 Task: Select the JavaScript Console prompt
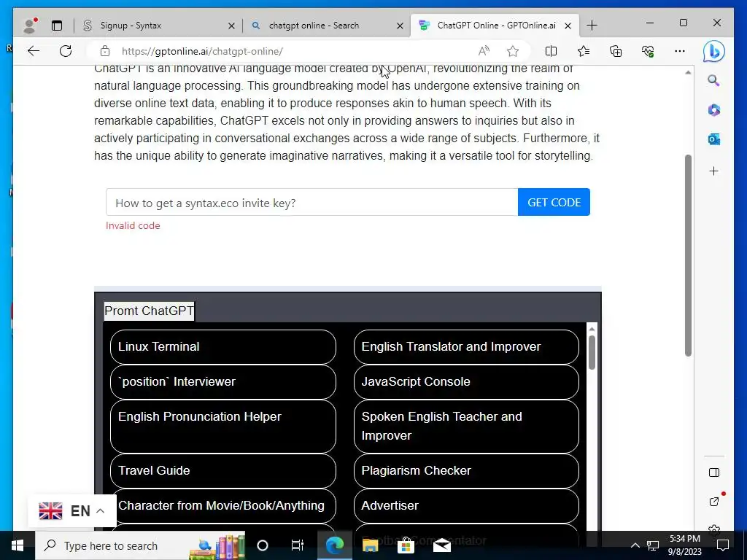click(x=466, y=381)
